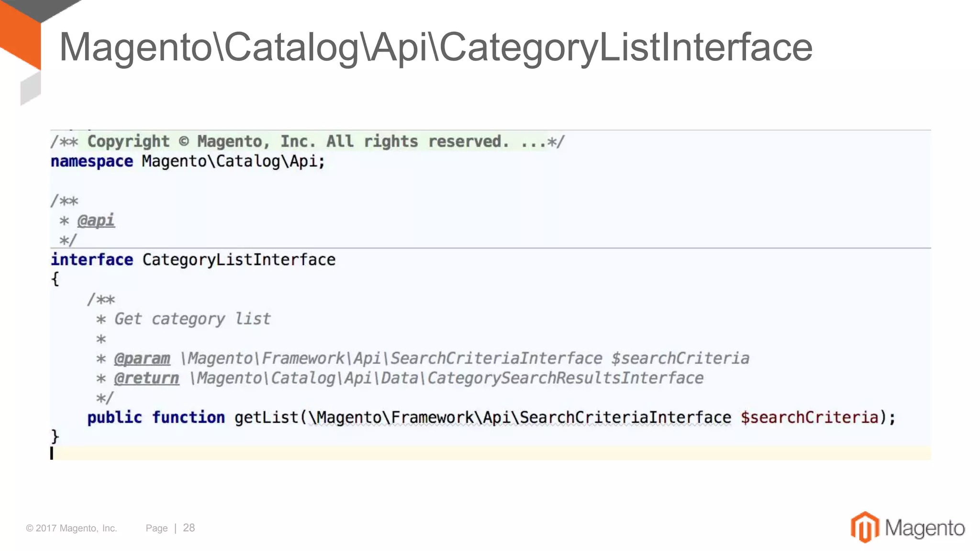Click the namespace Magento\Catalog\Api; line
Image resolution: width=980 pixels, height=551 pixels.
[x=188, y=162]
